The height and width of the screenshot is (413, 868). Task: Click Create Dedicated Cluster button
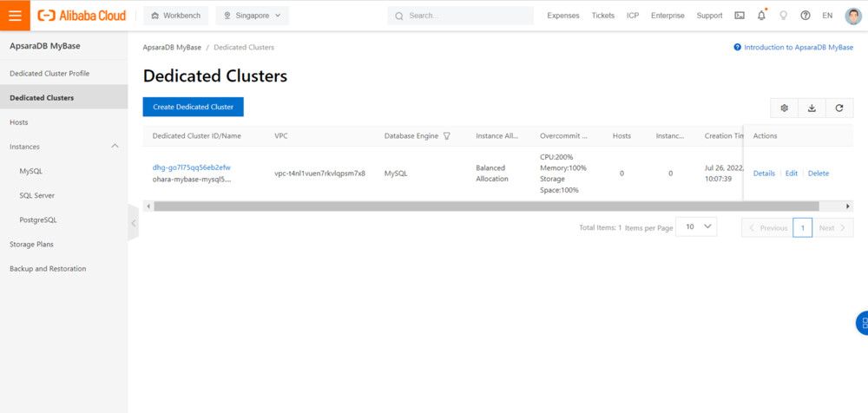click(194, 107)
